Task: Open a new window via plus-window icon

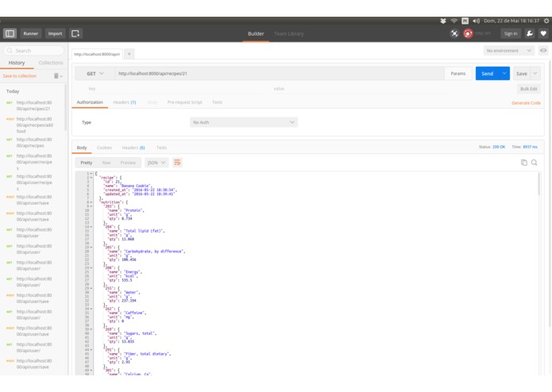Action: coord(75,33)
